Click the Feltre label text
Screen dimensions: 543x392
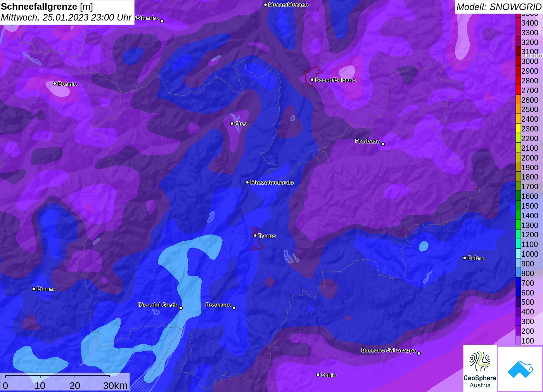476,258
